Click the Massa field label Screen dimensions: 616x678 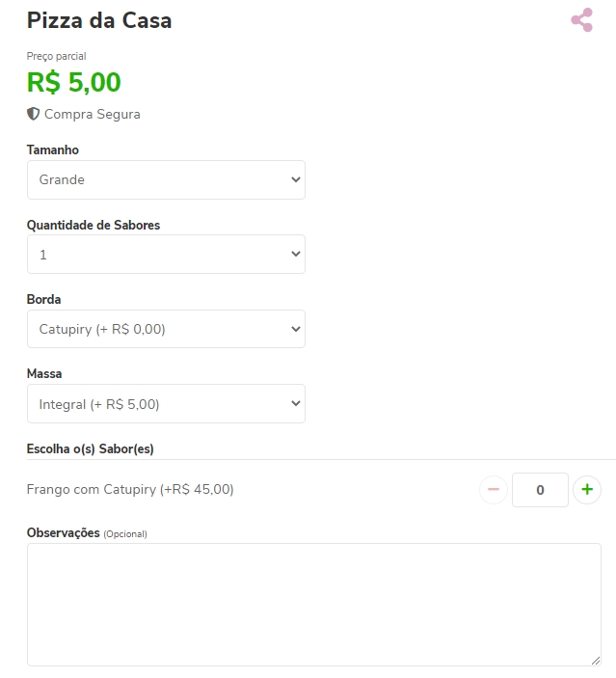click(44, 373)
